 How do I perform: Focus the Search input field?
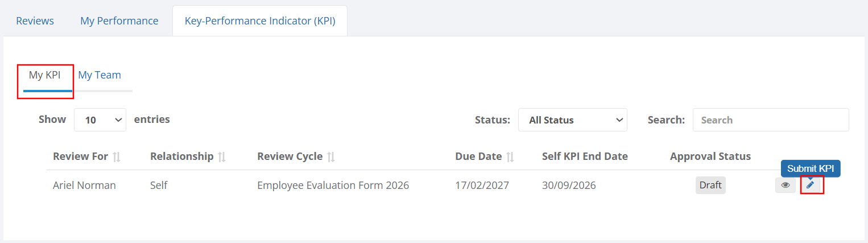[x=771, y=120]
